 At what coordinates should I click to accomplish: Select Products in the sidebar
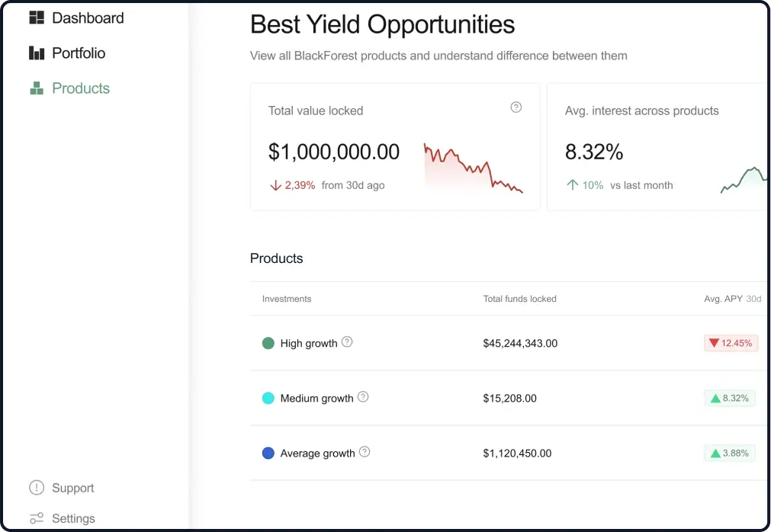(81, 88)
